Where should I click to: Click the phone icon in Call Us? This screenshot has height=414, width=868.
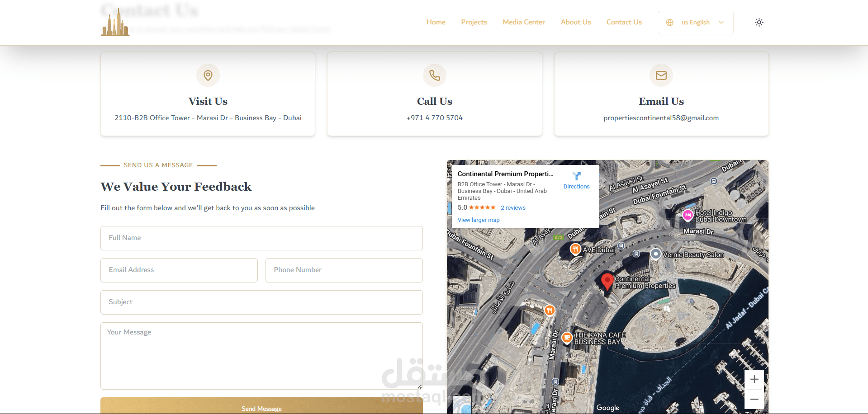[435, 75]
